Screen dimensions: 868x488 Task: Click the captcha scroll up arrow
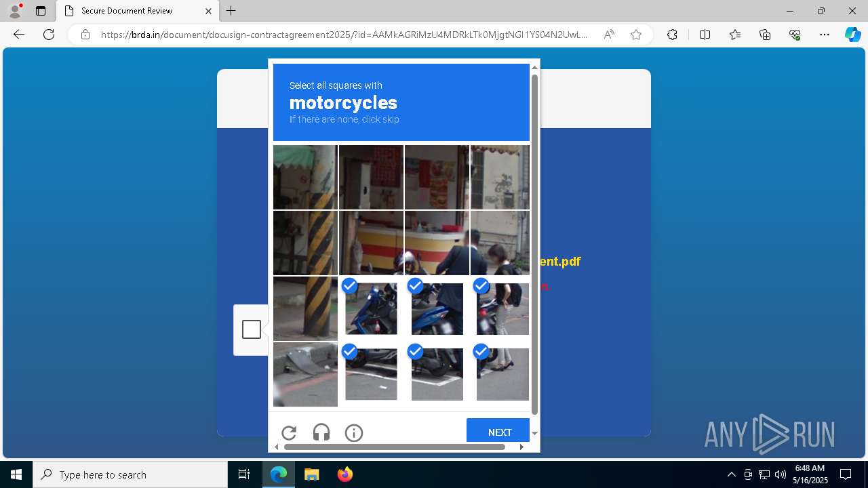534,67
